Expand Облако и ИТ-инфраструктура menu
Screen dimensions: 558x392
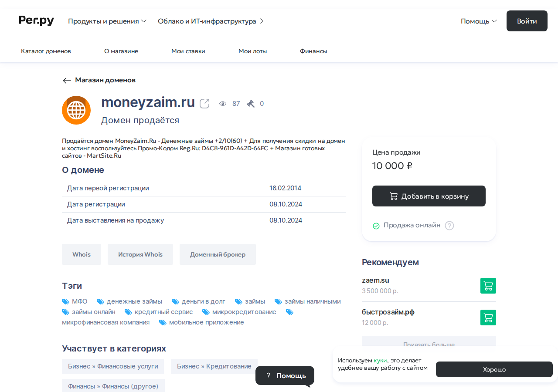(x=211, y=21)
